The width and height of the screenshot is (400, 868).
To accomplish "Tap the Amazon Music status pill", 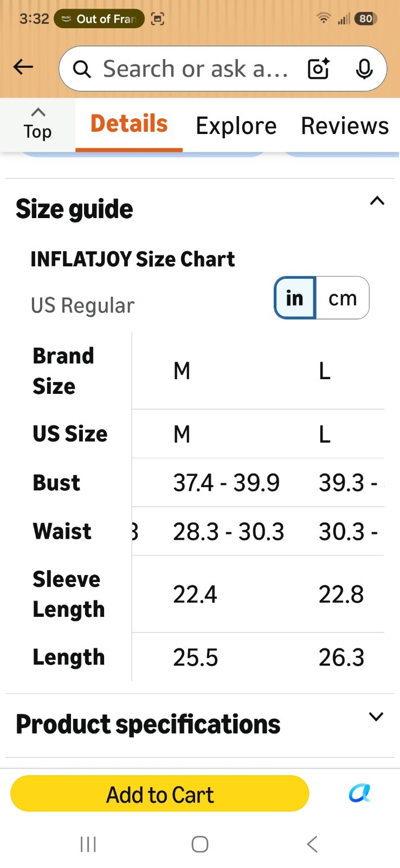I will tap(99, 19).
